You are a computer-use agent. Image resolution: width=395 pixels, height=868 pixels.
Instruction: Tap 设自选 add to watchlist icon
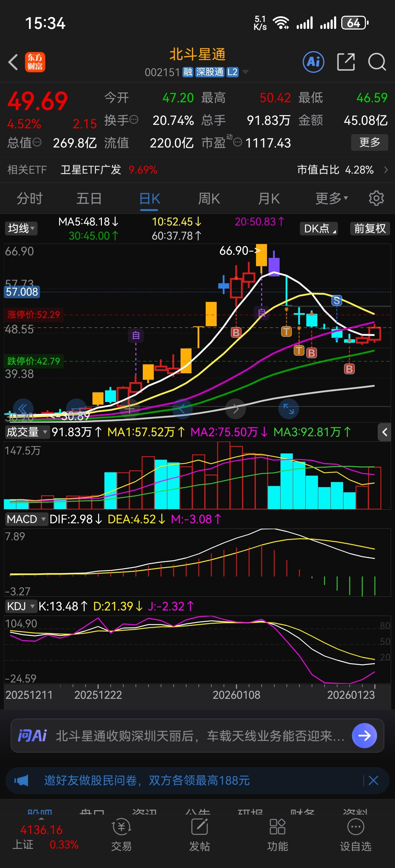pos(356,835)
